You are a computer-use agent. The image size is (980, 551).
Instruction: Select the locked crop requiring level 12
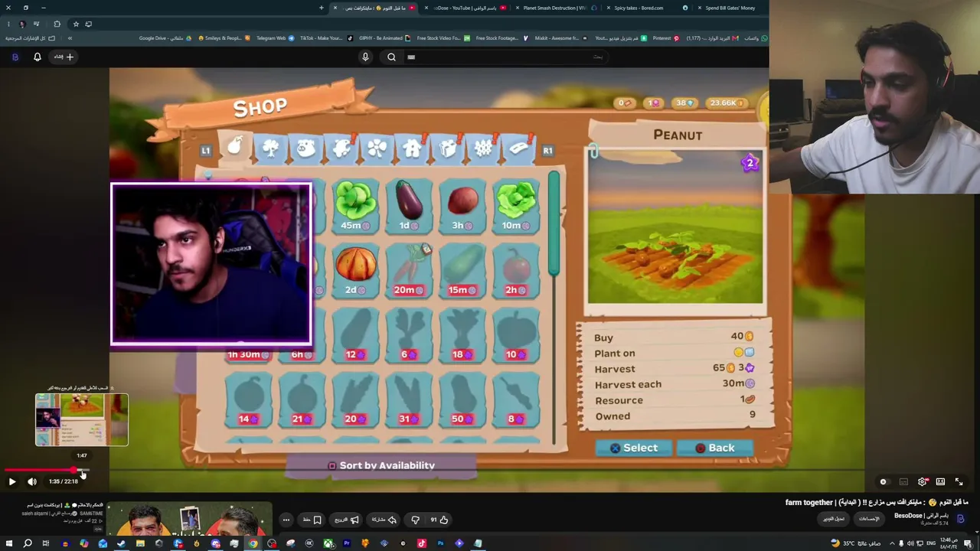coord(355,334)
